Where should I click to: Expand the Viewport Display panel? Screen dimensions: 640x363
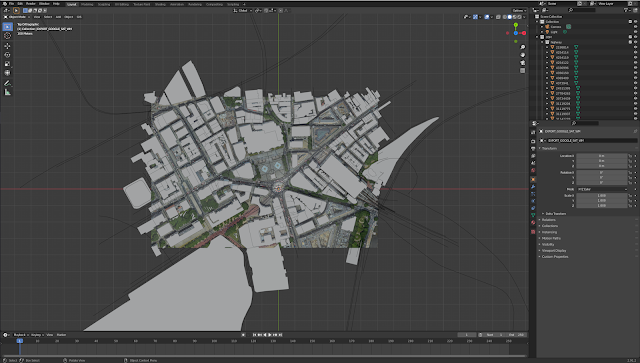(x=553, y=250)
